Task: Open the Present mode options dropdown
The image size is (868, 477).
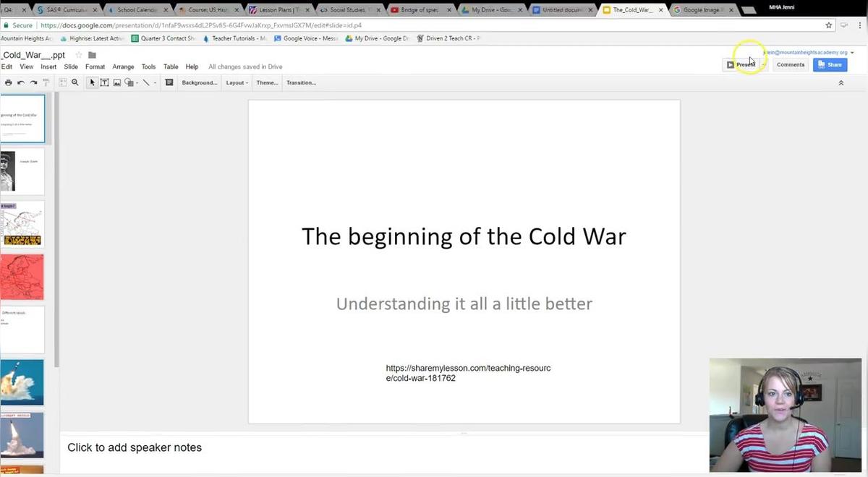Action: point(764,64)
